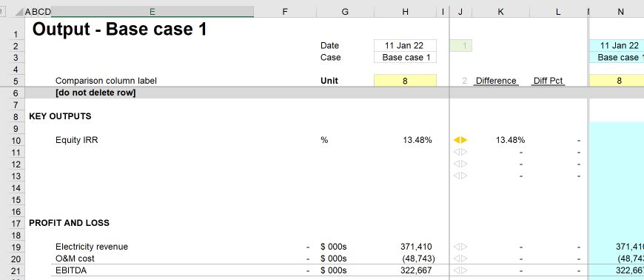
Task: Select row 19 header
Action: (16, 247)
